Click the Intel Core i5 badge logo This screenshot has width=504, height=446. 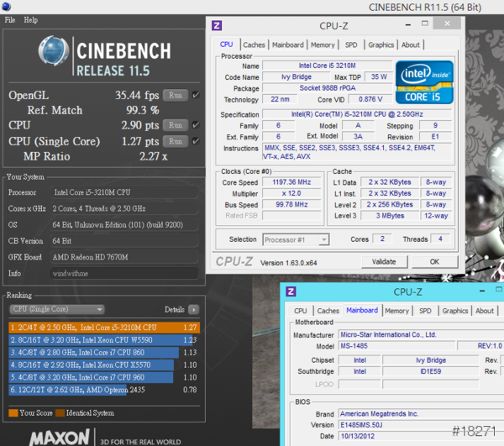tap(424, 81)
